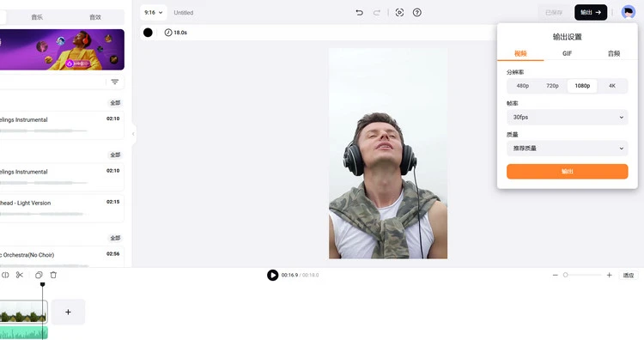The width and height of the screenshot is (644, 340).
Task: Select the split clip tool
Action: tap(5, 275)
